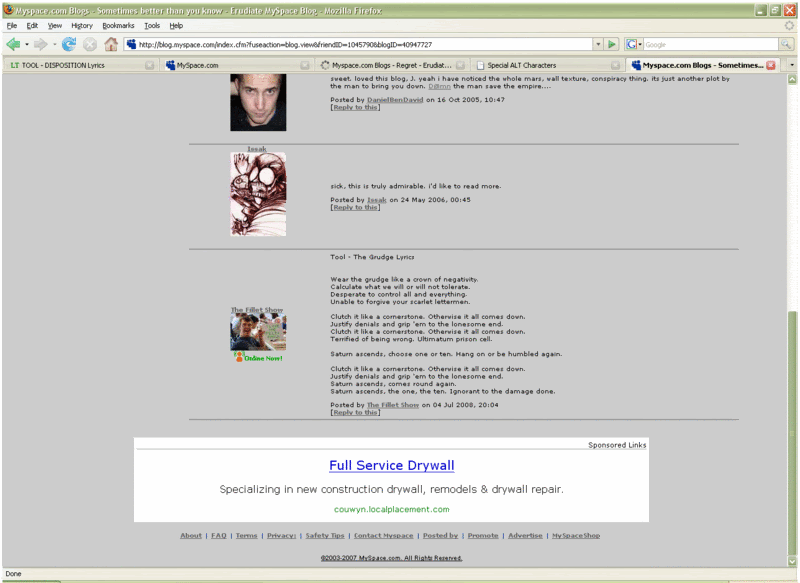Close the Myspace.com Blogs - Regret tab
This screenshot has width=800, height=583.
point(460,65)
